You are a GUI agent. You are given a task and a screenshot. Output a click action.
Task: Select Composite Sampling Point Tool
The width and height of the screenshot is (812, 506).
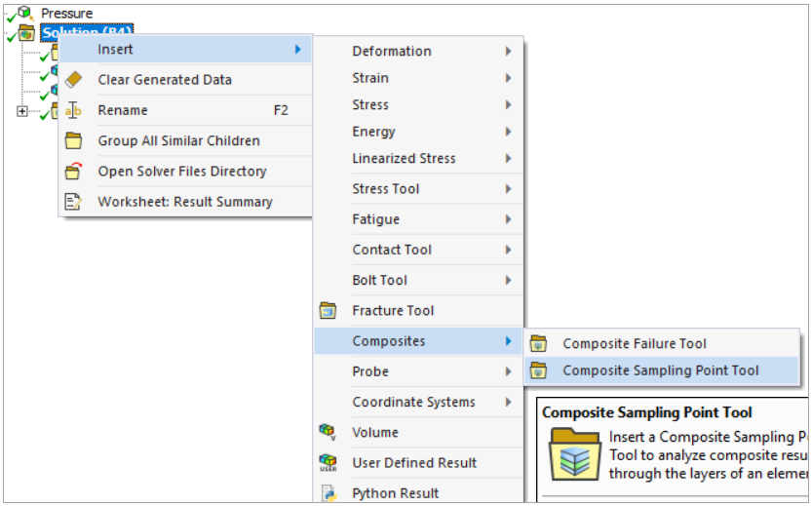(660, 370)
